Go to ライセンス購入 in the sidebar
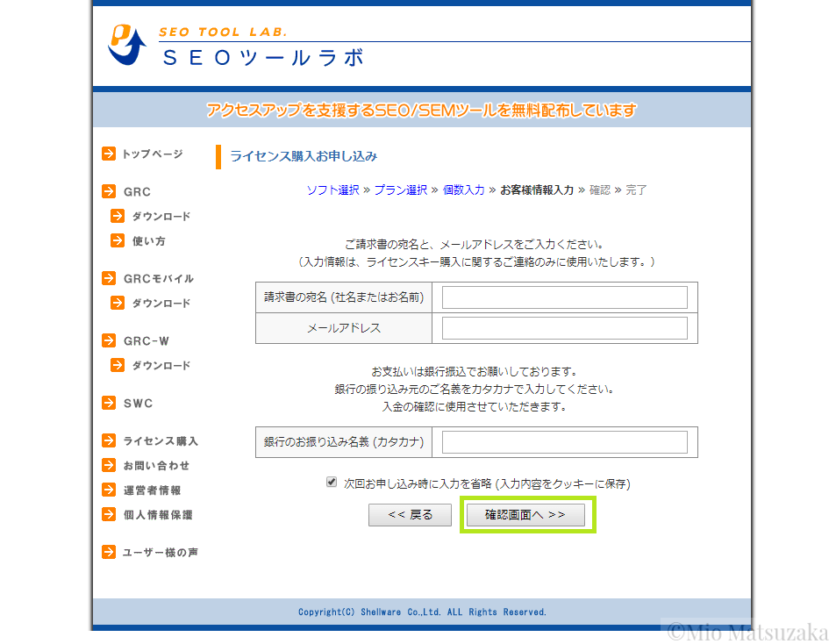 tap(161, 441)
